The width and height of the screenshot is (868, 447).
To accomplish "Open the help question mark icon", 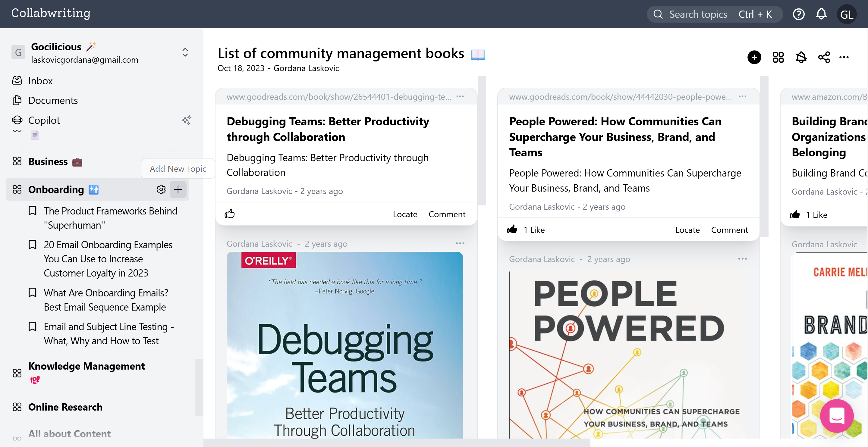I will tap(799, 14).
